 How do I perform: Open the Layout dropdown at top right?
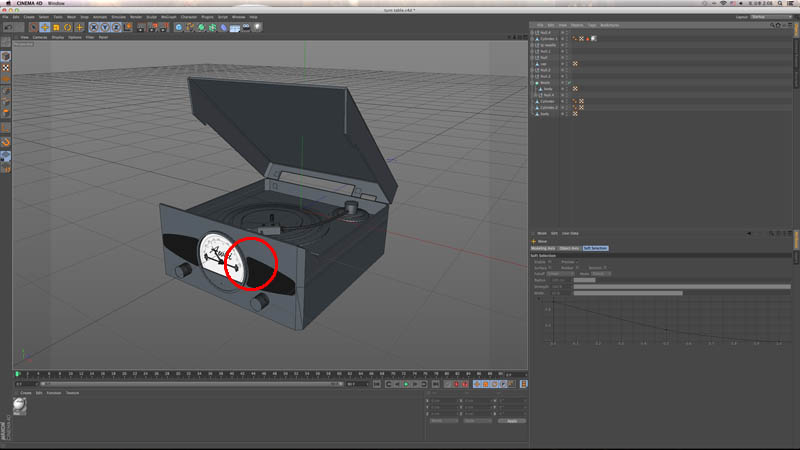pyautogui.click(x=769, y=17)
